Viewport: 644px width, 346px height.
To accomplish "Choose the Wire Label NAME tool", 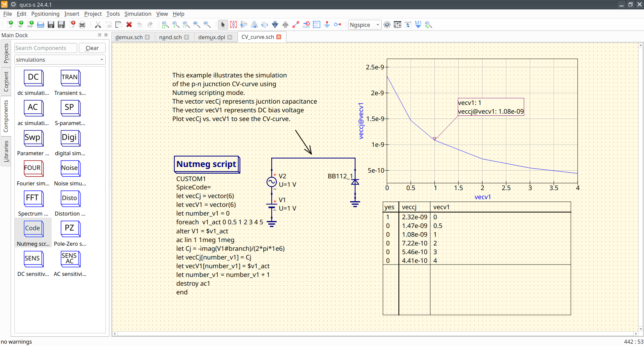I will 306,25.
